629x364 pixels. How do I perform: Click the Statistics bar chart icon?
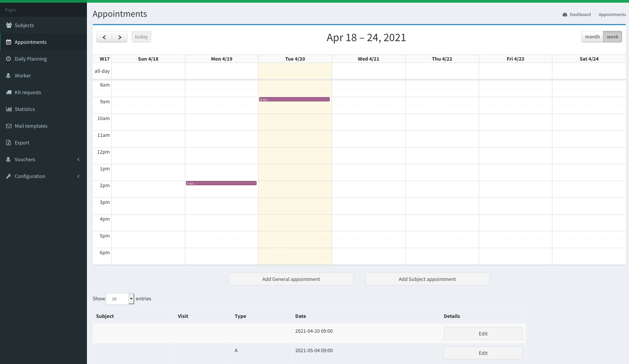click(9, 109)
